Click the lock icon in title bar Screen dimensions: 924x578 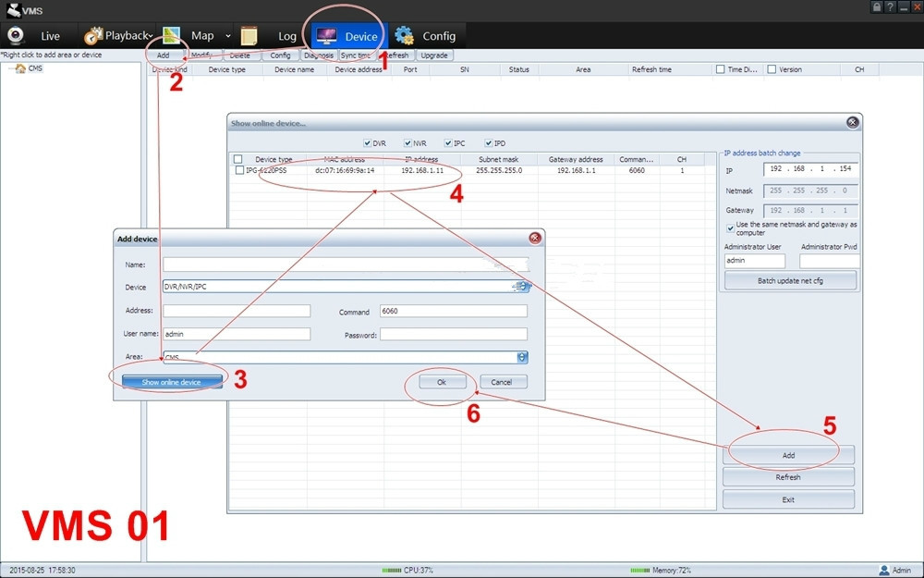pyautogui.click(x=877, y=7)
